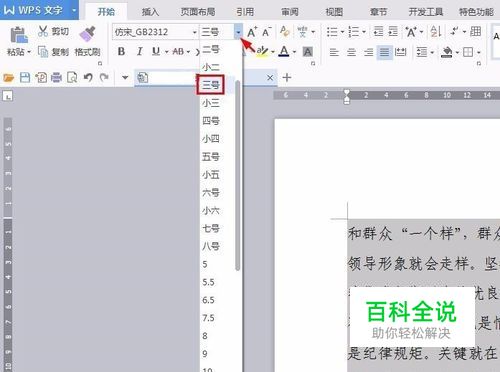Open the 章节 ribbon tab
The height and width of the screenshot is (372, 500).
pyautogui.click(x=378, y=12)
